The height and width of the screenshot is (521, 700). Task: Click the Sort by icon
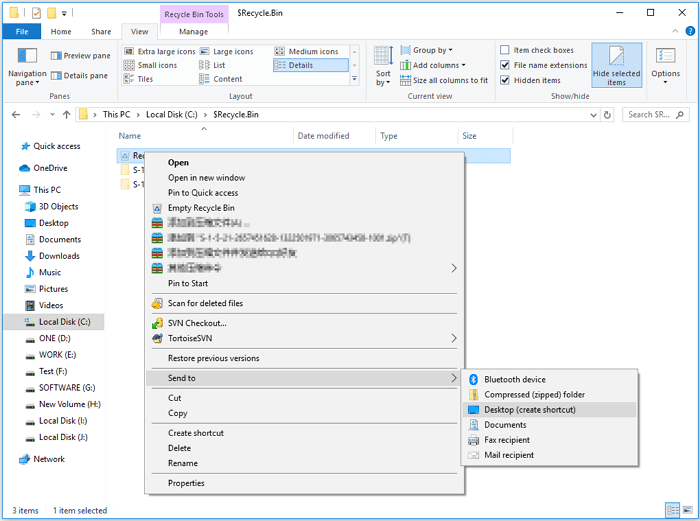pos(383,58)
